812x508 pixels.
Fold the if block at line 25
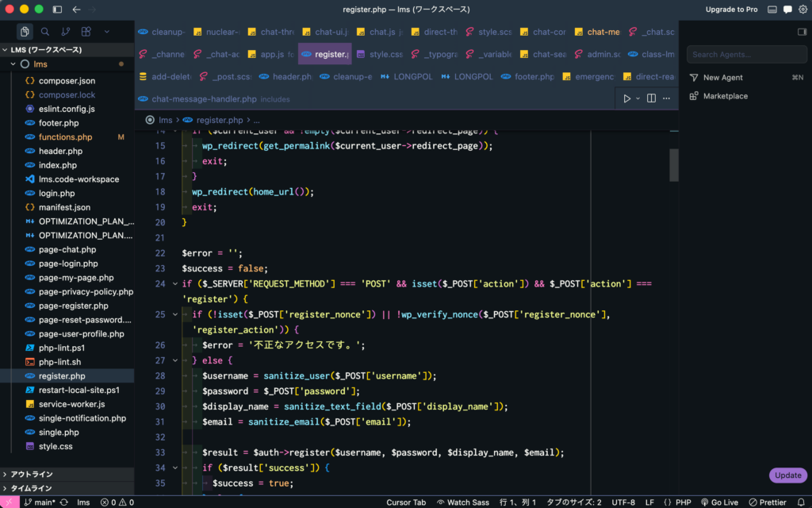click(175, 314)
